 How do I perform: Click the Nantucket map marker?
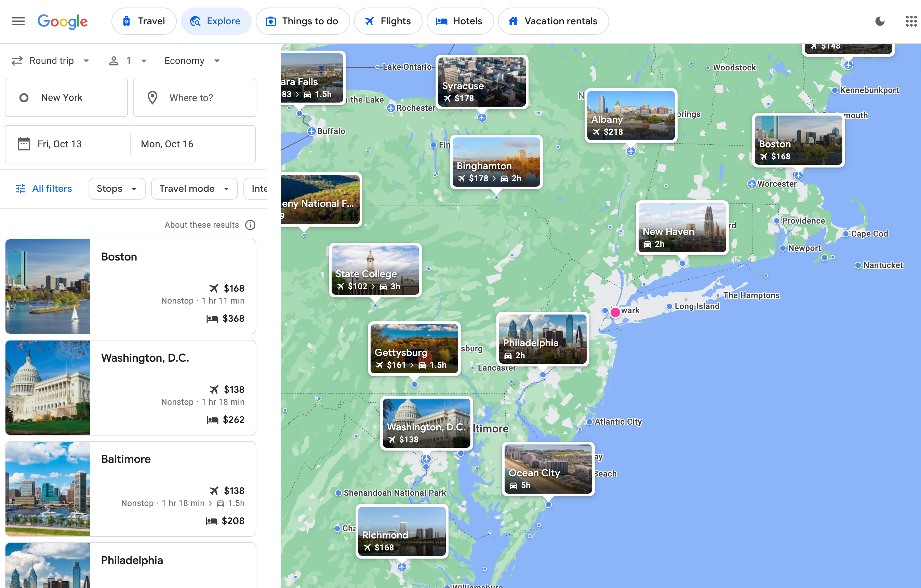[x=858, y=265]
